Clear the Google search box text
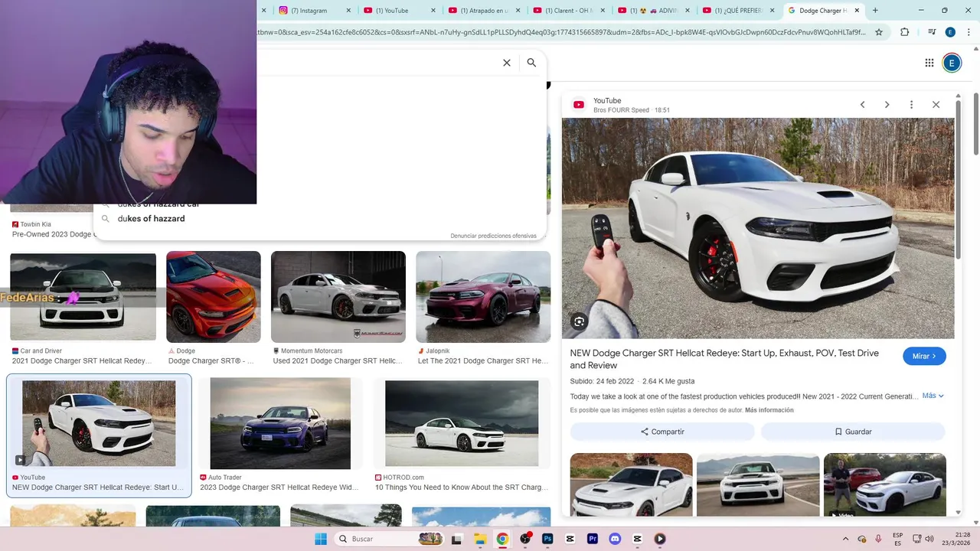Screen dimensions: 980x551 (x=506, y=63)
